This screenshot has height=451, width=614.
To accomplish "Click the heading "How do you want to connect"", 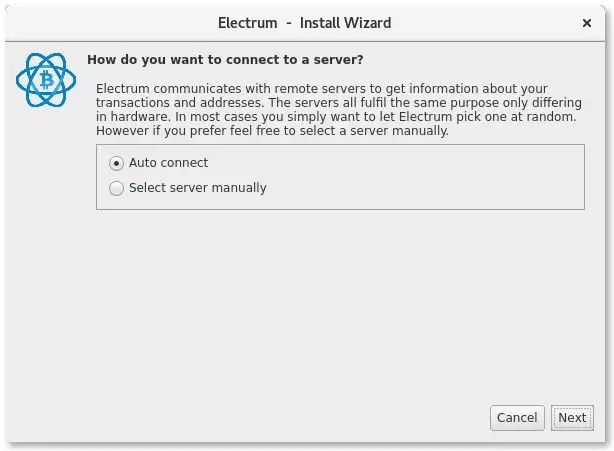I will [x=225, y=59].
